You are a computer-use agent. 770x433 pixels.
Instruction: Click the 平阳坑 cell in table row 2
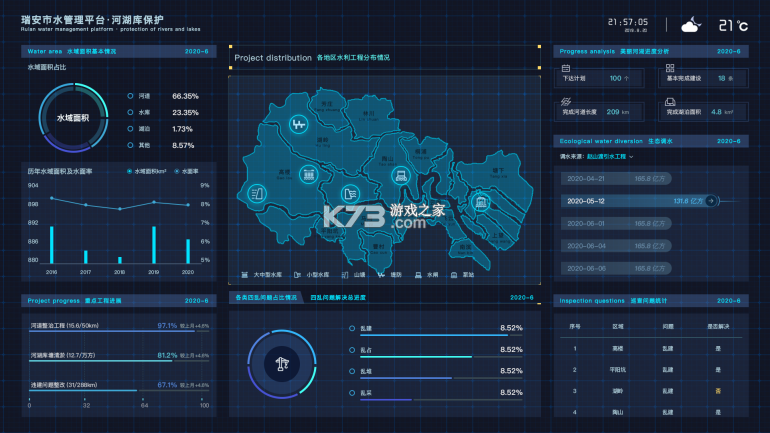click(618, 370)
